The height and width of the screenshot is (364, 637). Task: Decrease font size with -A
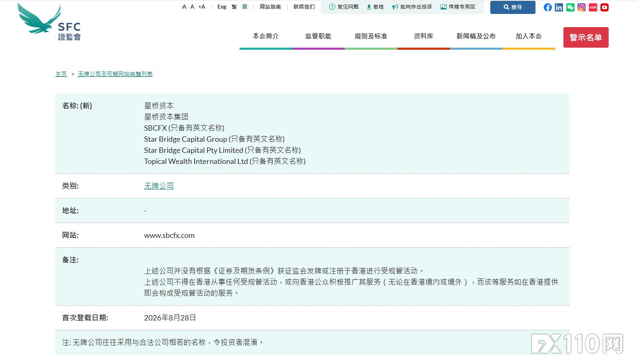pos(184,7)
